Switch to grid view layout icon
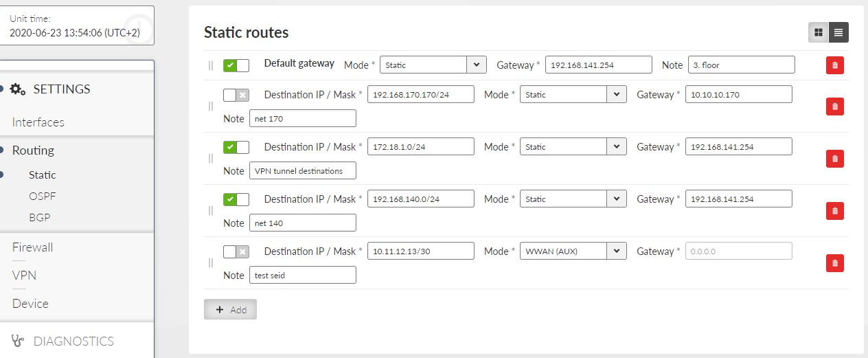The image size is (868, 358). click(818, 32)
